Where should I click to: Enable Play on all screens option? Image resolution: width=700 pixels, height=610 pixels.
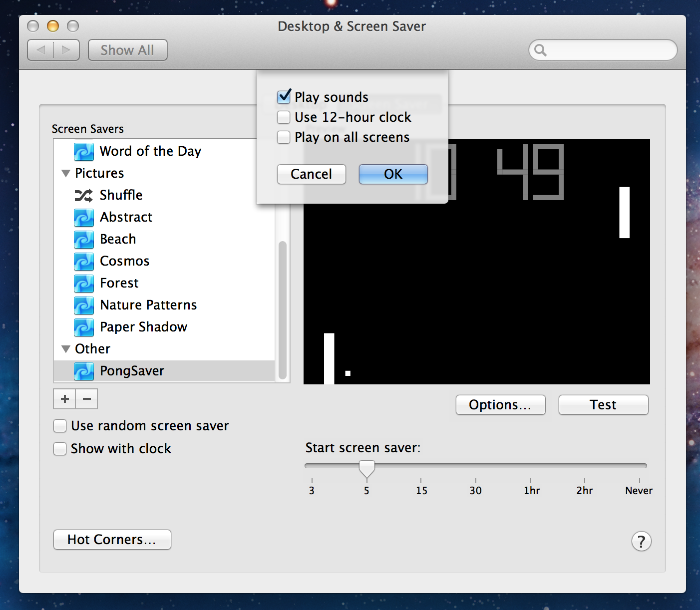284,137
